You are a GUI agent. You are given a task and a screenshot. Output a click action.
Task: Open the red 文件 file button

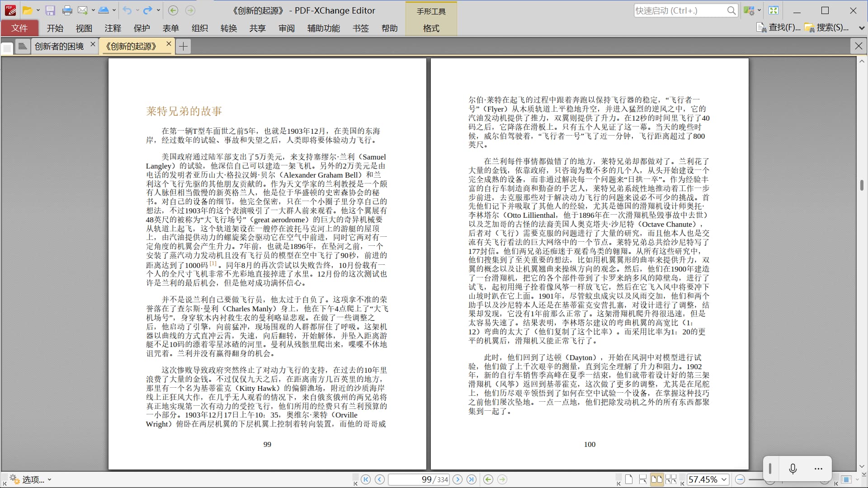pyautogui.click(x=19, y=28)
